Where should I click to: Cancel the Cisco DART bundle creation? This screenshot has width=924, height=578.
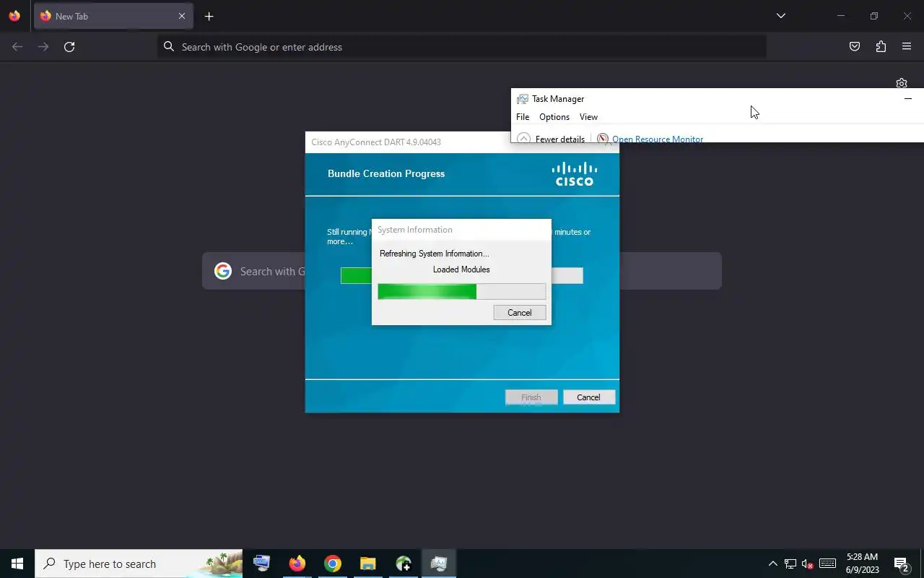588,397
